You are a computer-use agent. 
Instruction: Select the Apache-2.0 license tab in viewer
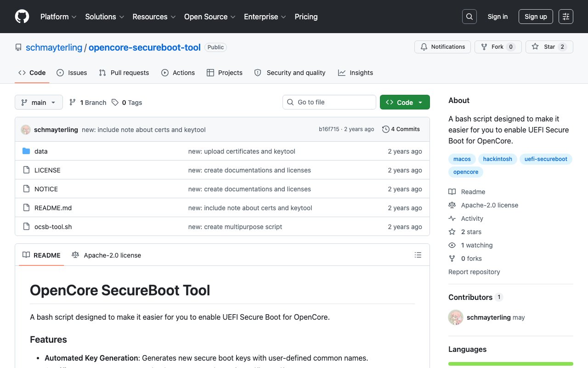[x=107, y=255]
